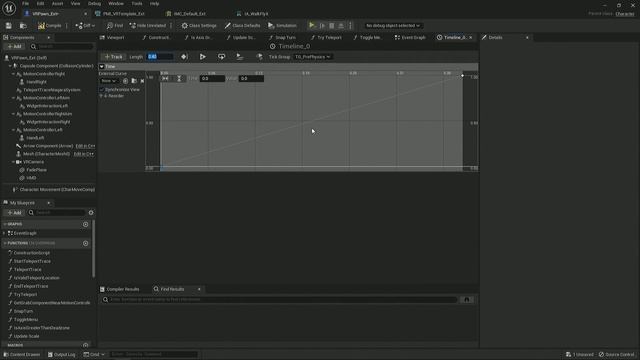This screenshot has height=360, width=640.
Task: Open the debug object selector dropdown
Action: pos(393,25)
